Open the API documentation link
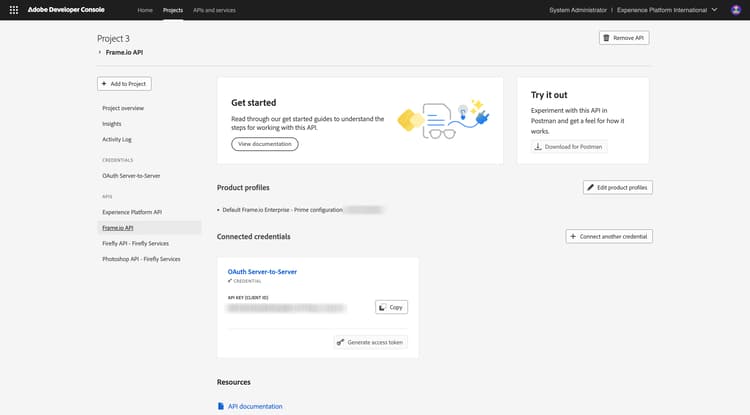Screen dimensions: 750x415 (x=255, y=406)
